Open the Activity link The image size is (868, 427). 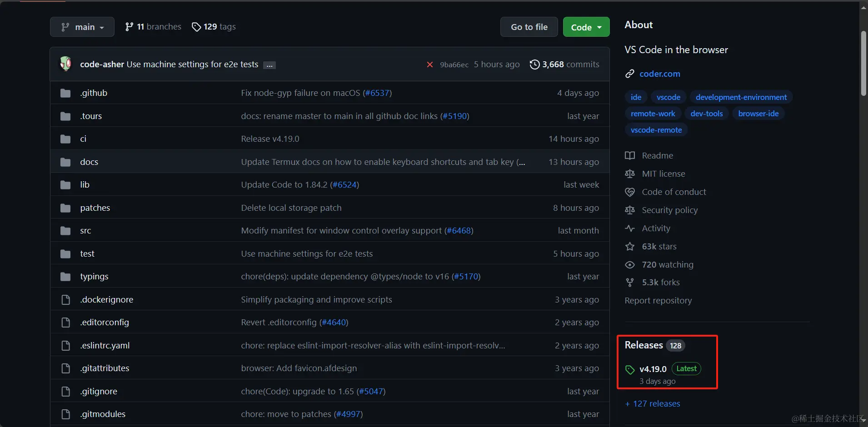pyautogui.click(x=648, y=228)
